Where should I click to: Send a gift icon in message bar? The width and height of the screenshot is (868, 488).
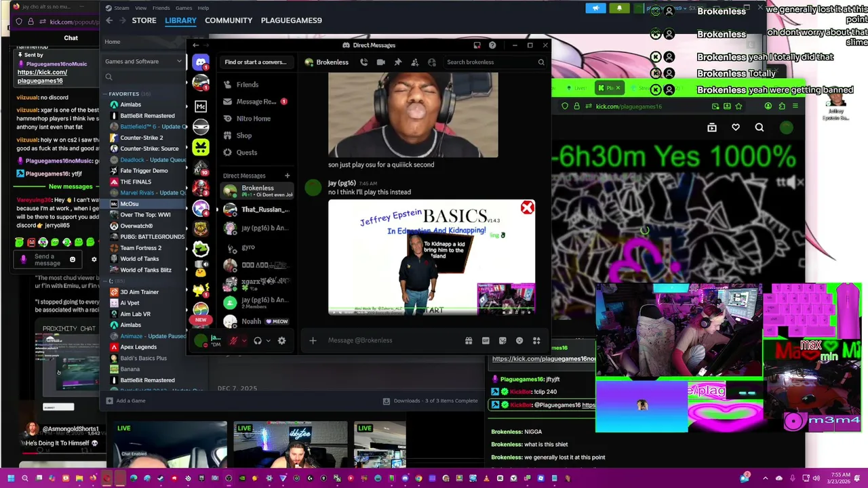click(469, 341)
